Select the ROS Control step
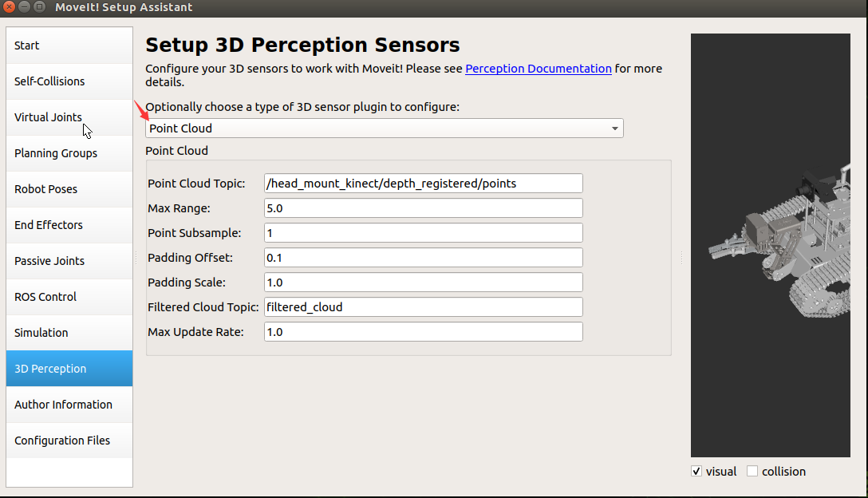868x498 pixels. [69, 297]
